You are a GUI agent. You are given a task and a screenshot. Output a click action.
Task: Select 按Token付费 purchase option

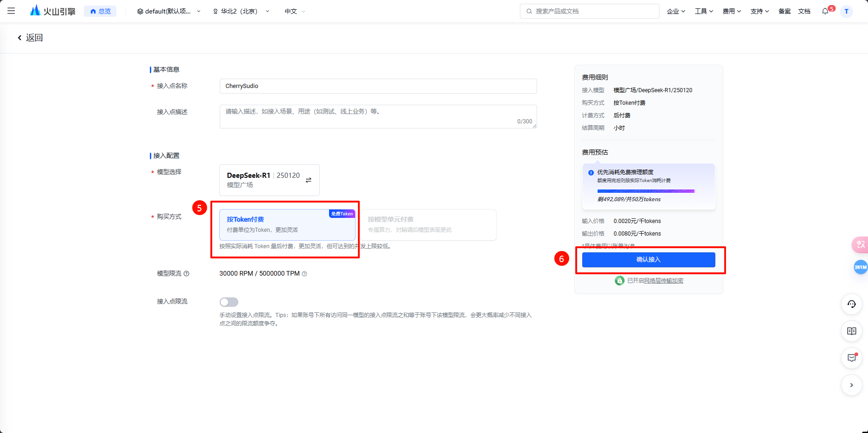pyautogui.click(x=287, y=224)
